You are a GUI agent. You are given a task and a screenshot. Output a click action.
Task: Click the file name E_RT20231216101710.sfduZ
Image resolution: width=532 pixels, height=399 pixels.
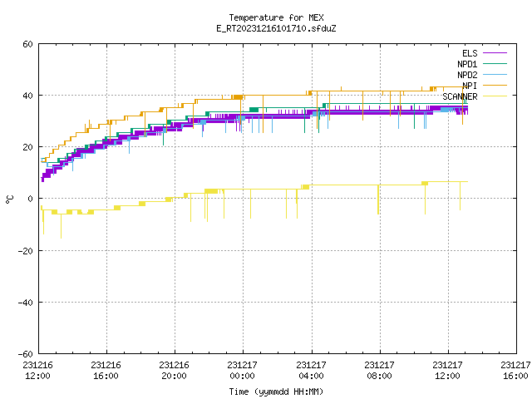pos(276,28)
